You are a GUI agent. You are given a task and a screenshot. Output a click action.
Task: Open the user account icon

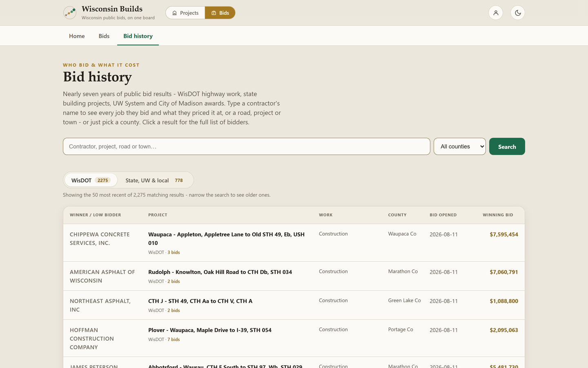pyautogui.click(x=496, y=13)
